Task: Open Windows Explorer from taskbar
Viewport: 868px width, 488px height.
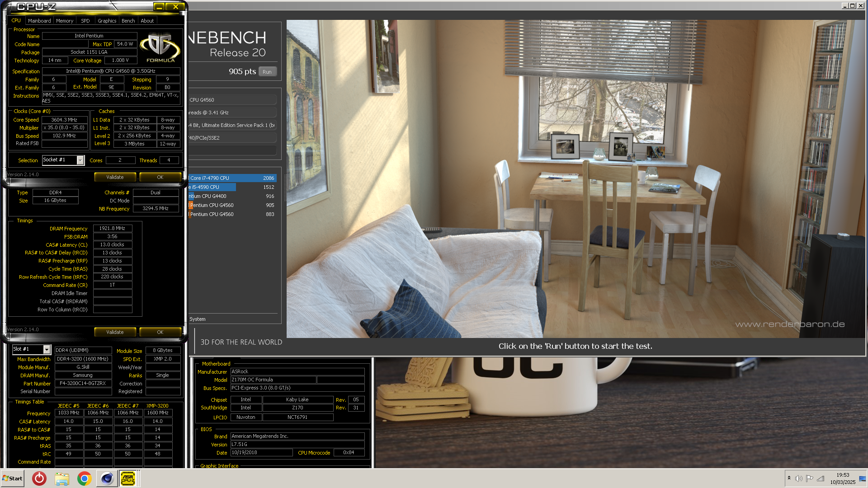Action: [62, 479]
